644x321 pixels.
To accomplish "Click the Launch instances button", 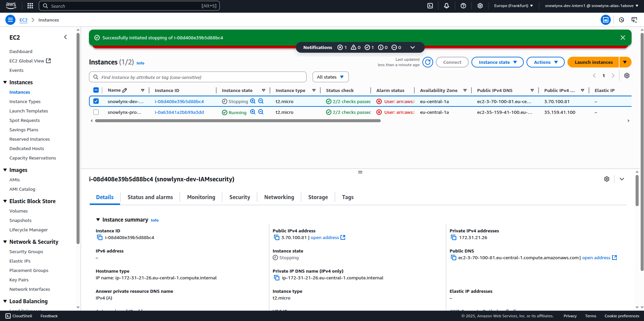I will click(x=593, y=62).
